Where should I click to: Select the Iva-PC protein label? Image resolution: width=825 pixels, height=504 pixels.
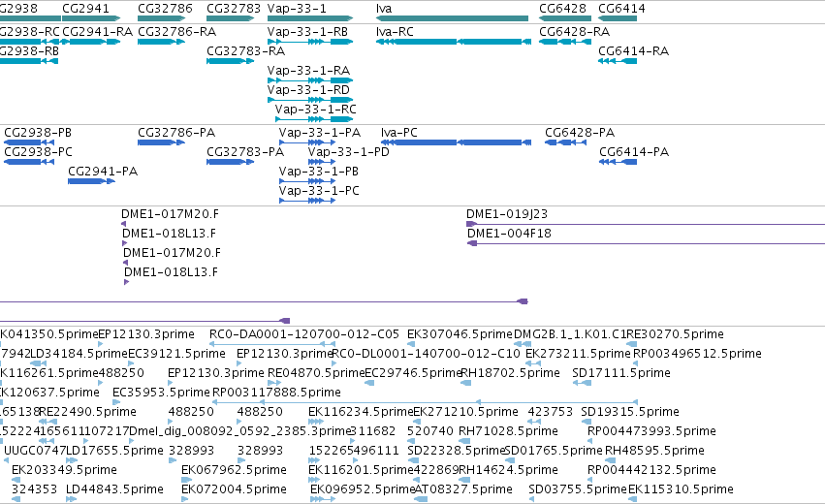tap(399, 133)
